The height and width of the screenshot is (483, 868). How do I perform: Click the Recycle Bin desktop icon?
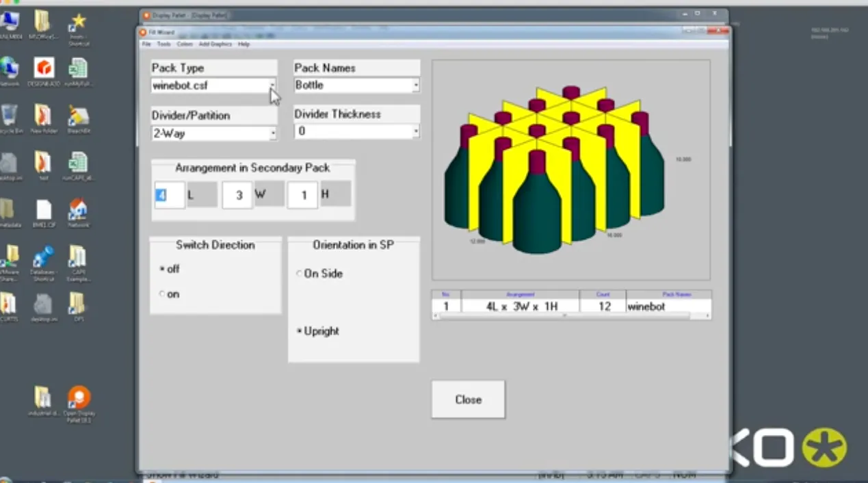9,116
